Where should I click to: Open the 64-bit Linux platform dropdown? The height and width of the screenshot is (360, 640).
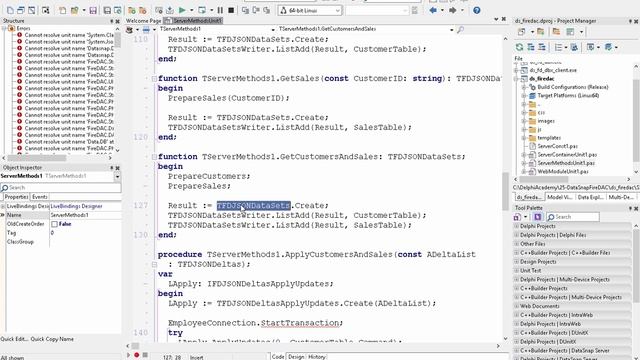pyautogui.click(x=338, y=11)
